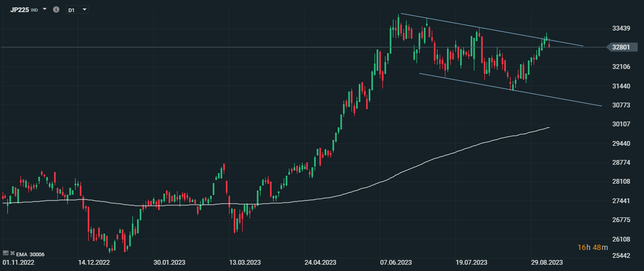The width and height of the screenshot is (644, 271).
Task: Click the 32106 price axis label
Action: (x=621, y=67)
